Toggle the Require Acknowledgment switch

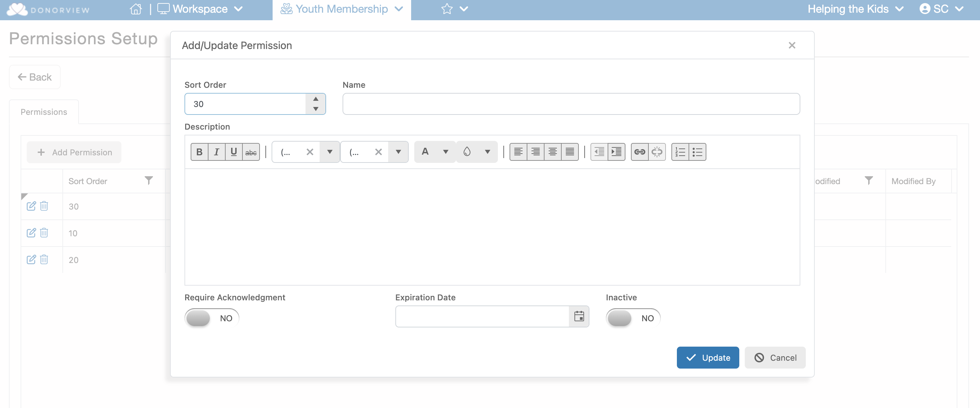tap(212, 318)
